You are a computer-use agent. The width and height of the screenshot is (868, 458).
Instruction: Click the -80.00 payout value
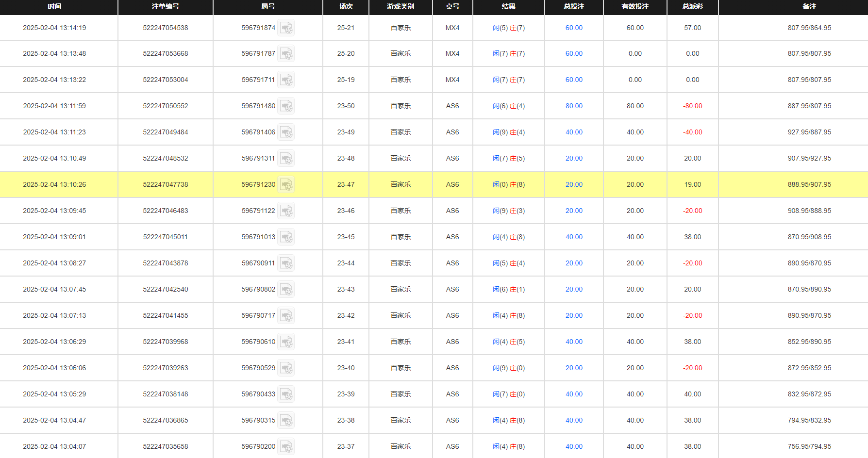692,106
